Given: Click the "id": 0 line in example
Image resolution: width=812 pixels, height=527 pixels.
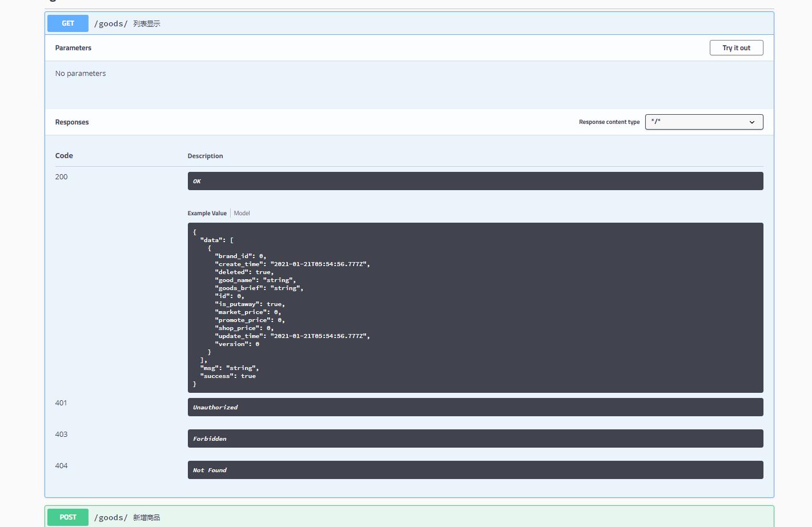Looking at the screenshot, I should click(230, 296).
